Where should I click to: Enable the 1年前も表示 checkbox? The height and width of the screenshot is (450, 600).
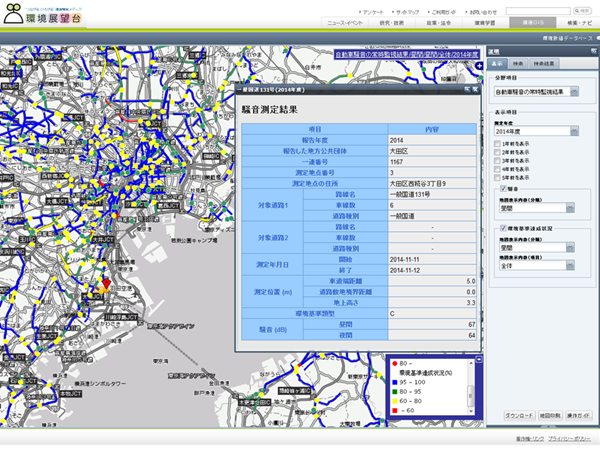(499, 143)
